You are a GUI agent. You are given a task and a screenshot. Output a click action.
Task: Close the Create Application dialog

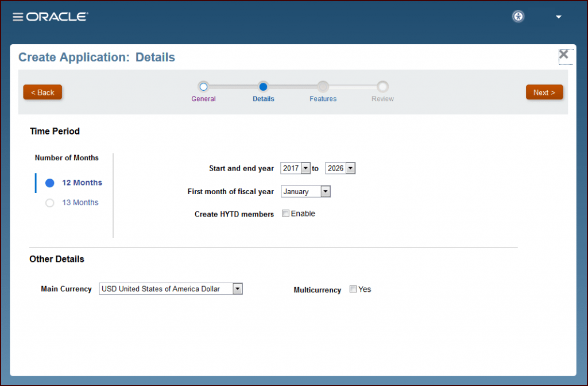pyautogui.click(x=563, y=55)
